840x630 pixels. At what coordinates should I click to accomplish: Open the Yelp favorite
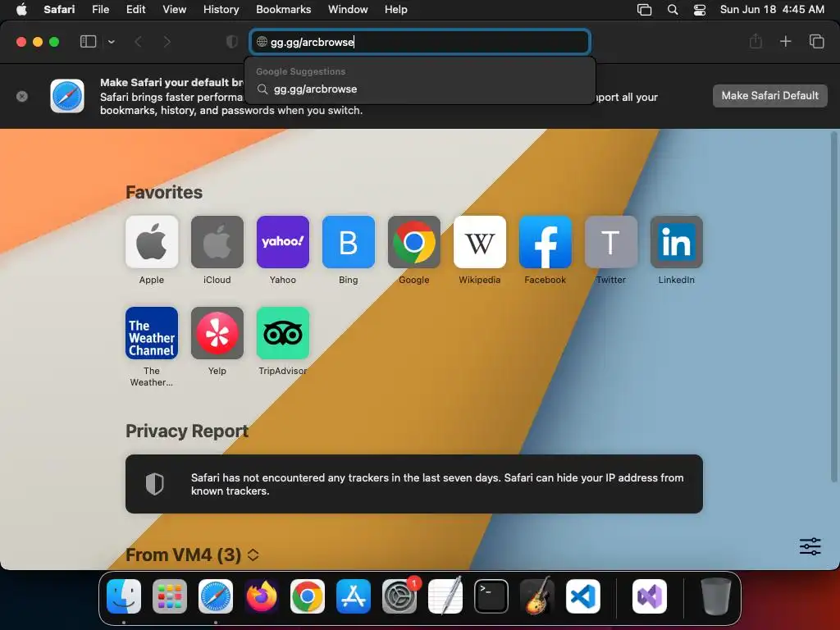(x=217, y=333)
